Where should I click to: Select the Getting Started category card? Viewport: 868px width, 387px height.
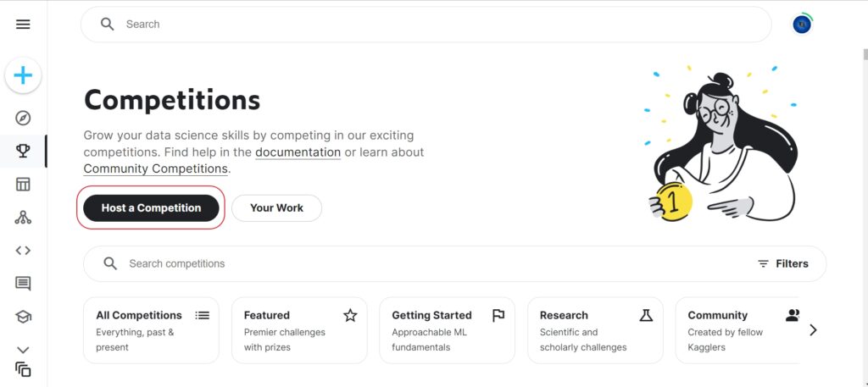click(447, 330)
